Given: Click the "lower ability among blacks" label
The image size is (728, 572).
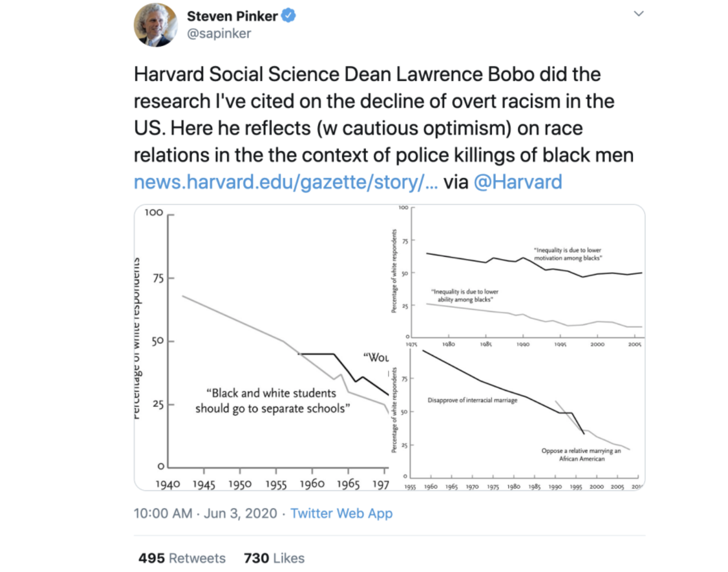Looking at the screenshot, I should (x=465, y=296).
